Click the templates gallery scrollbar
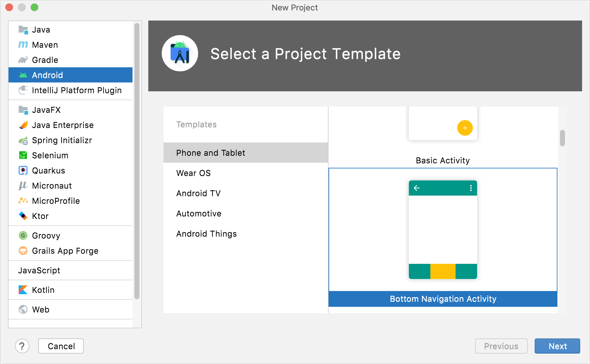The height and width of the screenshot is (364, 590). point(562,138)
